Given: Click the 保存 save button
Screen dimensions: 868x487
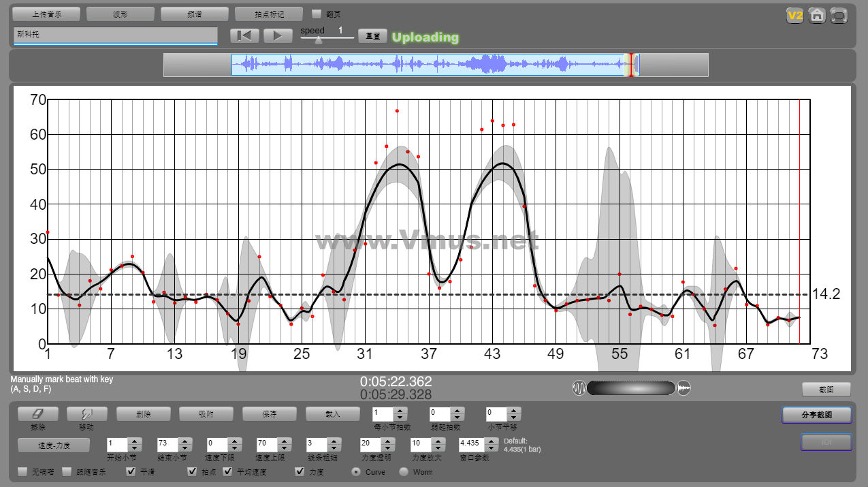Looking at the screenshot, I should tap(269, 413).
